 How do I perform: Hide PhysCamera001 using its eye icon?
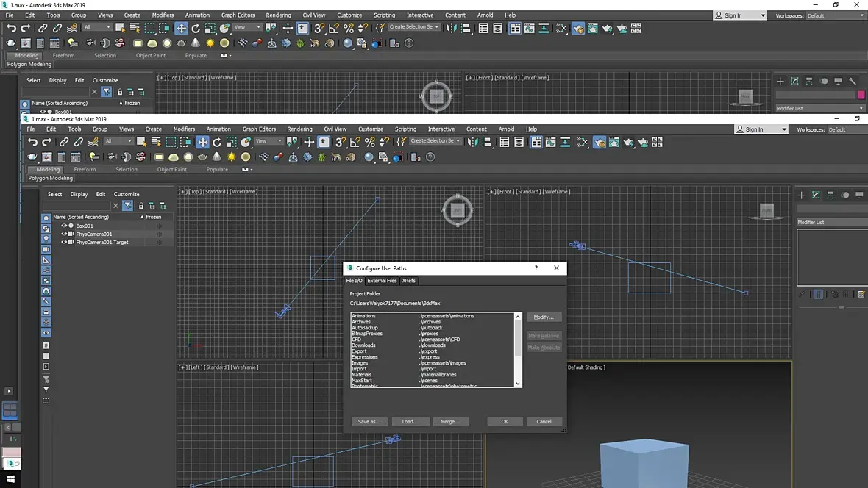(x=64, y=234)
